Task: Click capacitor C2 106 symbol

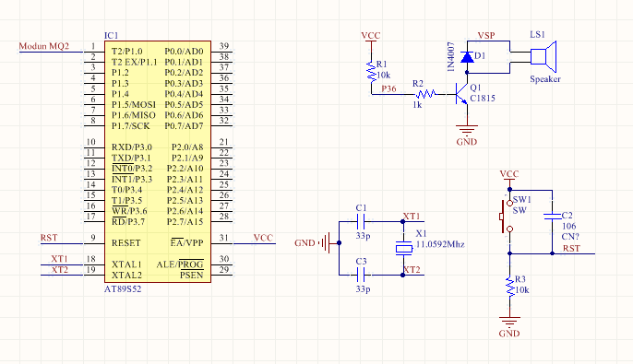Action: [x=552, y=217]
